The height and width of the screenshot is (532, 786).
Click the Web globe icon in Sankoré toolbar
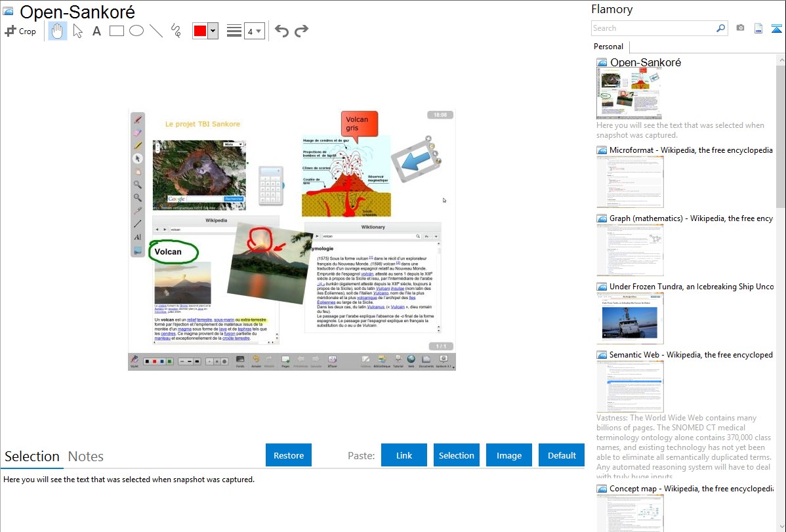[411, 360]
